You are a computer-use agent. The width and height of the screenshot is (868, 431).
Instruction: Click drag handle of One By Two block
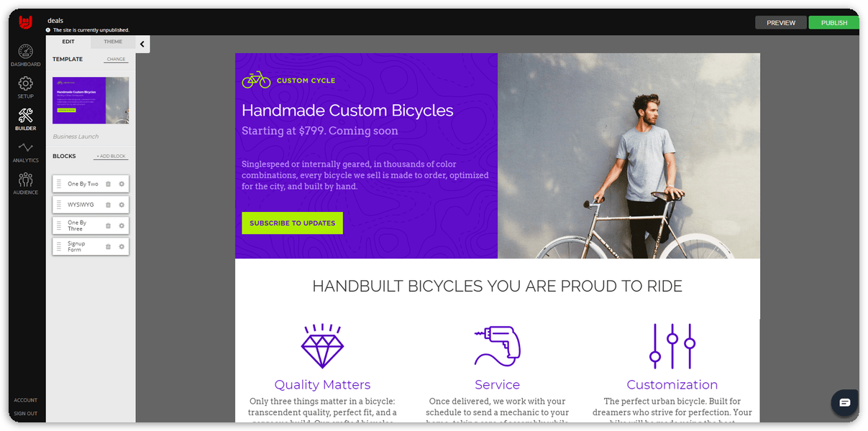click(59, 184)
